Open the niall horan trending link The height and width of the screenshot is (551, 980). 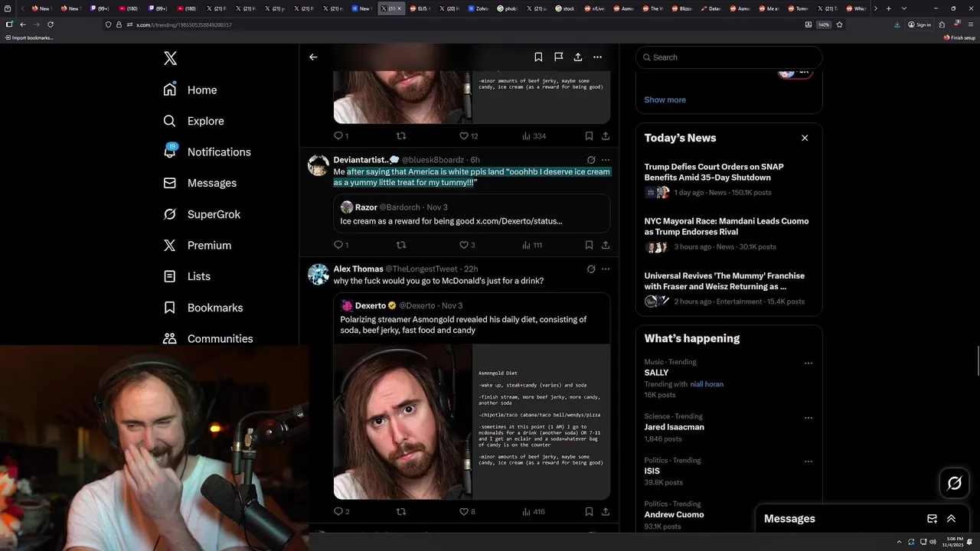click(x=707, y=384)
